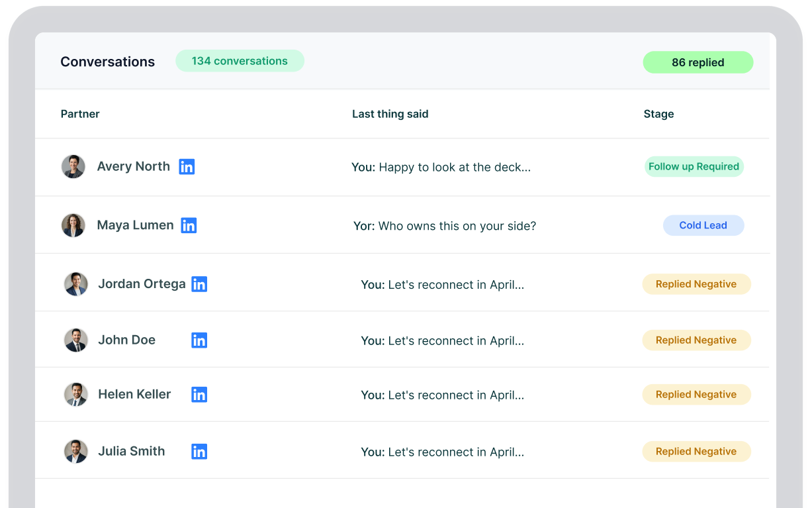812x508 pixels.
Task: Click the Last thing said column header
Action: (x=390, y=114)
